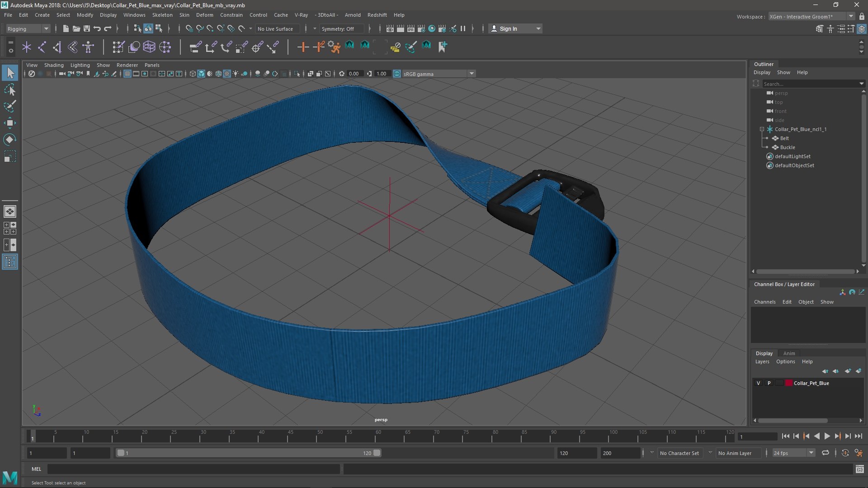This screenshot has height=488, width=868.
Task: Toggle the loop playback button
Action: 826,453
